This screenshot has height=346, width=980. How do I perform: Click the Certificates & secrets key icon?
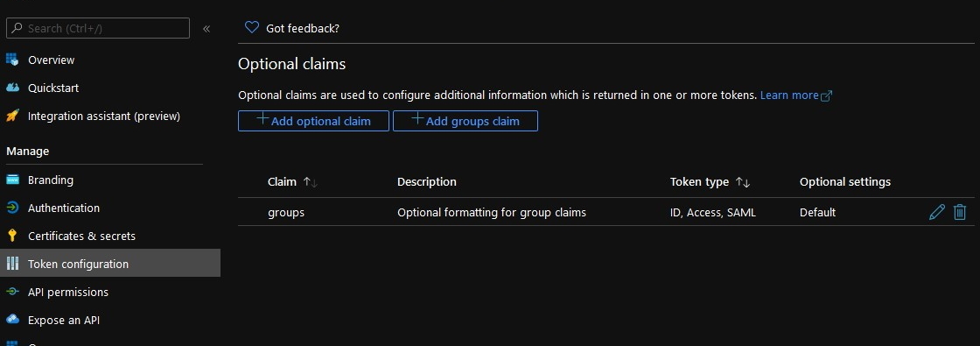12,236
